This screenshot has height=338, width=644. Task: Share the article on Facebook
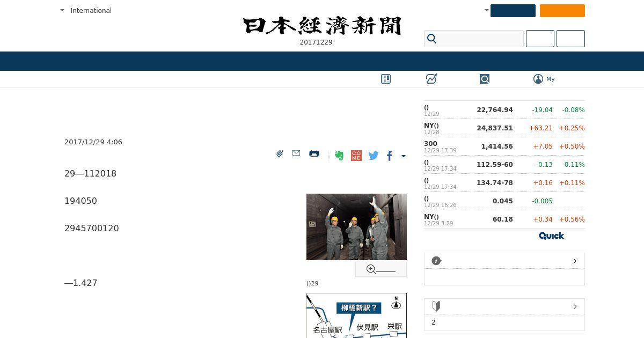point(390,156)
